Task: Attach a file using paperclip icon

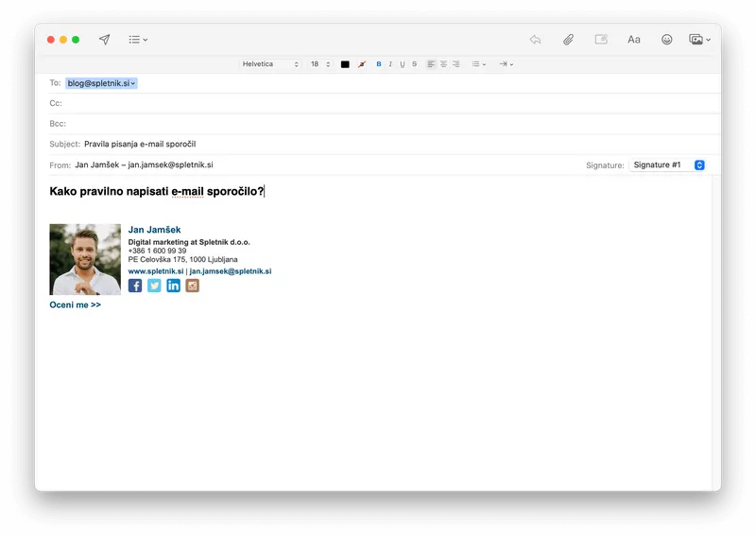Action: point(569,40)
